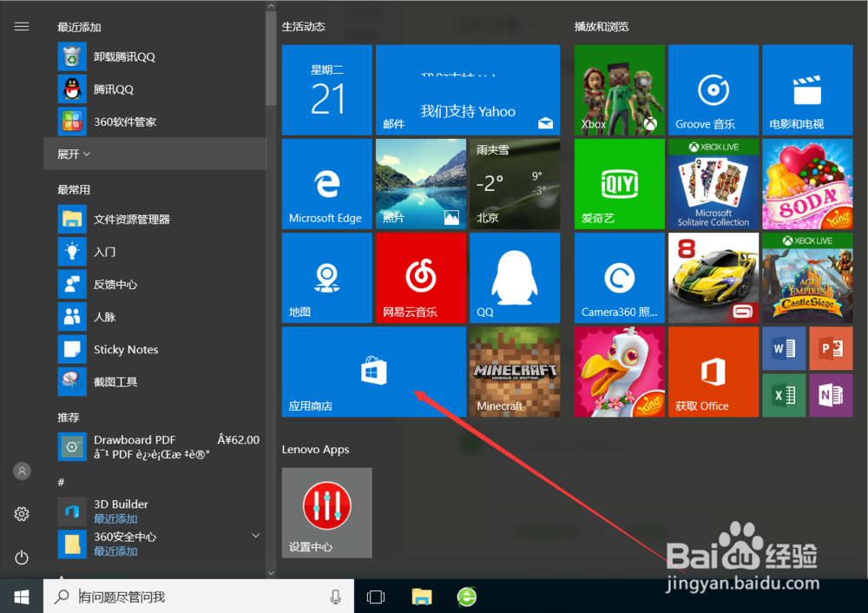The image size is (868, 613).
Task: Click the user account icon
Action: click(22, 471)
